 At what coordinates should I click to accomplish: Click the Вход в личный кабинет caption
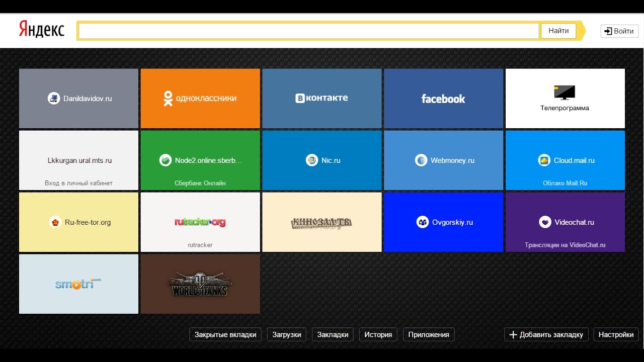[x=78, y=183]
